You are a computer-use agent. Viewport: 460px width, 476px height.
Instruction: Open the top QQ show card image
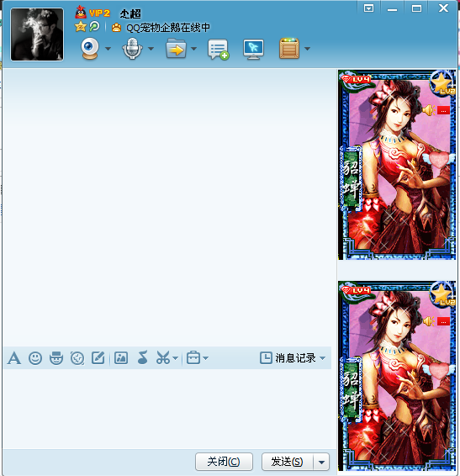397,165
